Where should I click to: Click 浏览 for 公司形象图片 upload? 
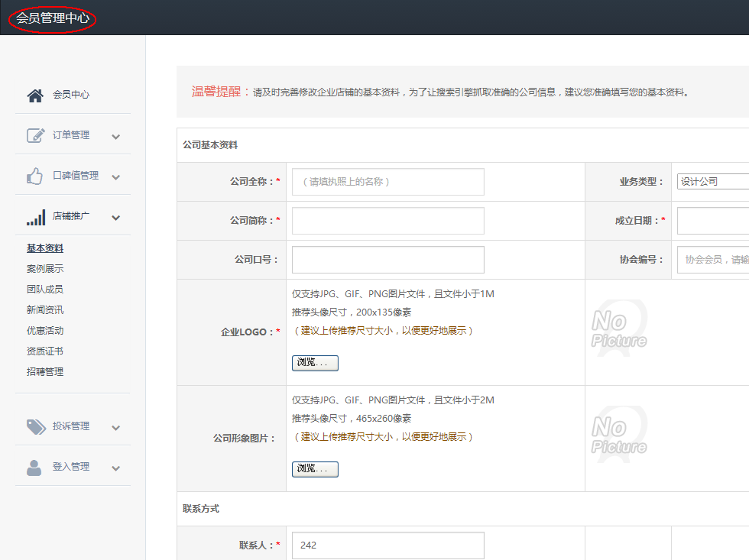(314, 468)
